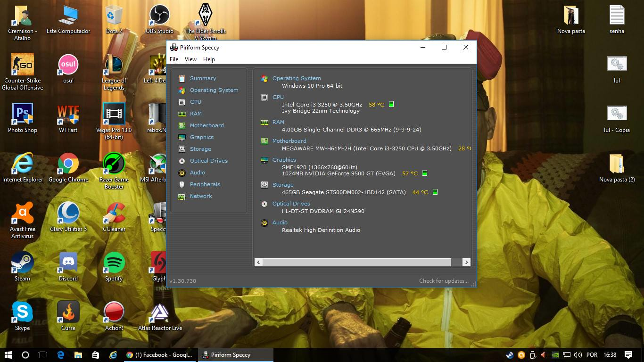Image resolution: width=644 pixels, height=362 pixels.
Task: Select the OBS Studio desktop icon
Action: click(159, 20)
